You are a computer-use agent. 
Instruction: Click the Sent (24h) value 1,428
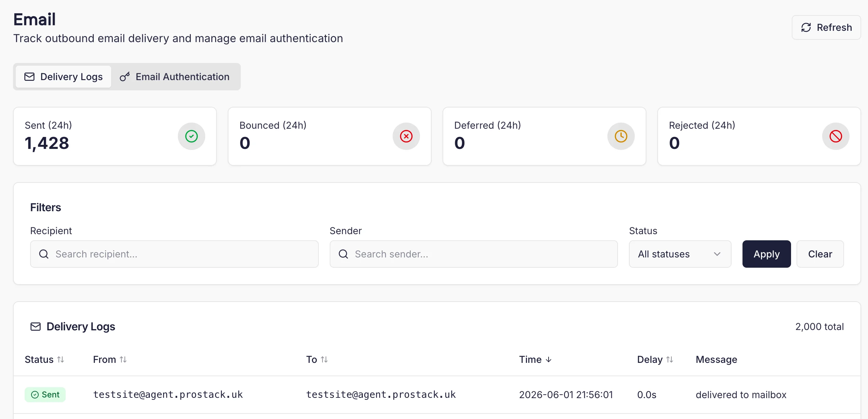[47, 143]
